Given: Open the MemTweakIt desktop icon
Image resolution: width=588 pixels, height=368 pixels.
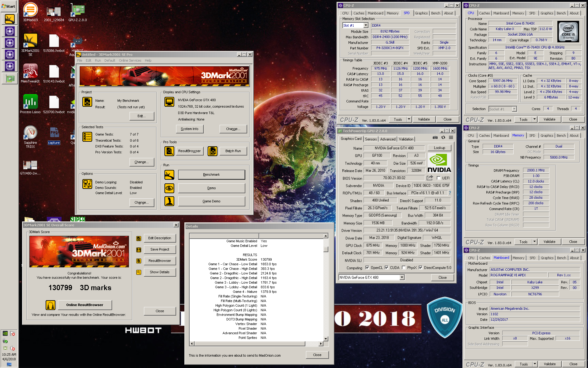Looking at the screenshot, I should 30,73.
